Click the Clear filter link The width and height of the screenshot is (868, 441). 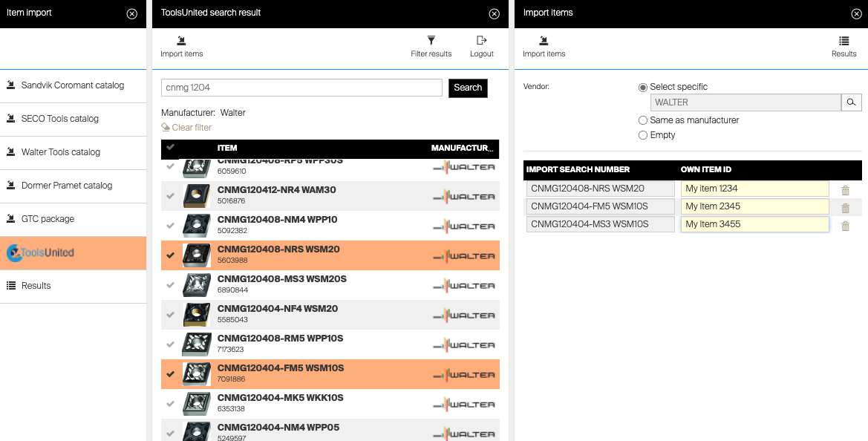pyautogui.click(x=186, y=128)
